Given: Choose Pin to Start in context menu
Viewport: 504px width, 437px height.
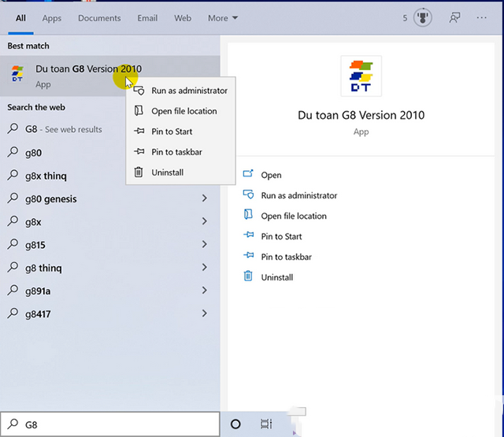Looking at the screenshot, I should coord(180,131).
